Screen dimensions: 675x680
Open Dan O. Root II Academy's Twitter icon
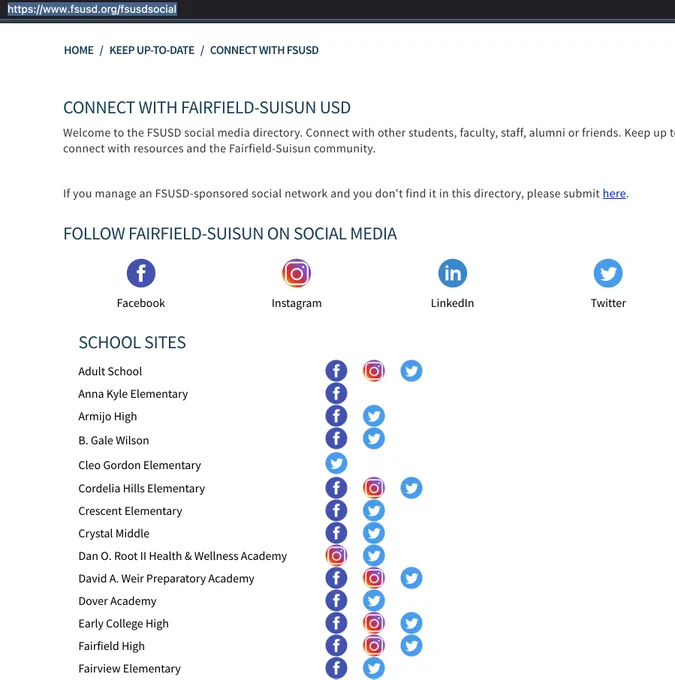pyautogui.click(x=374, y=556)
